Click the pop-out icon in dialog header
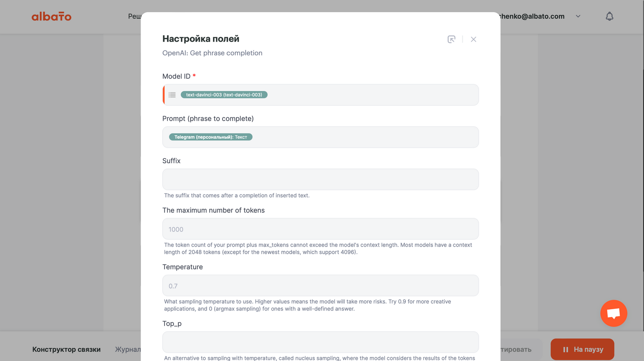 coord(451,39)
